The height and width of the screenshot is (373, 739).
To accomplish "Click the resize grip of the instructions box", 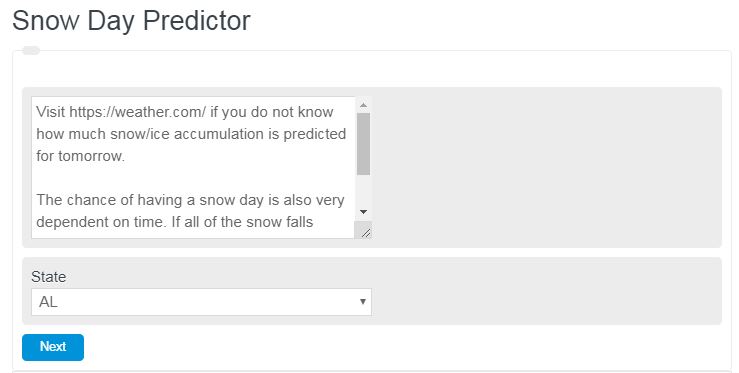I will click(x=365, y=231).
